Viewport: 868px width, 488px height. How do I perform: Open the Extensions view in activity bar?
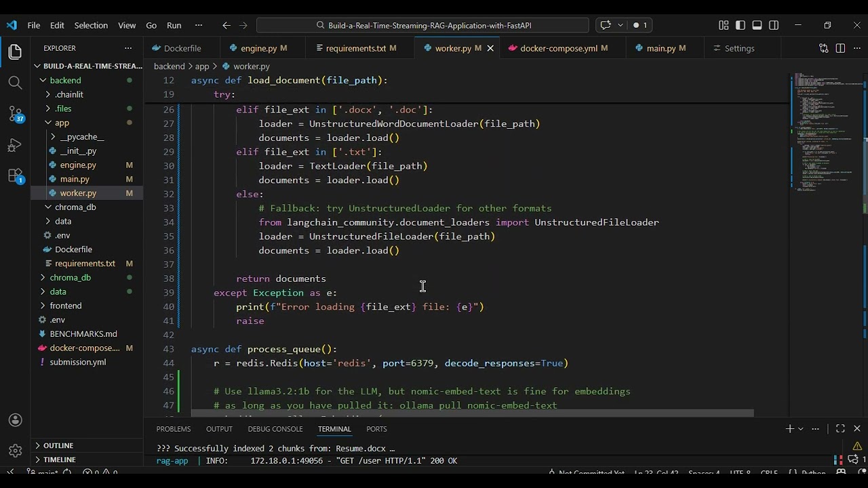[x=15, y=176]
